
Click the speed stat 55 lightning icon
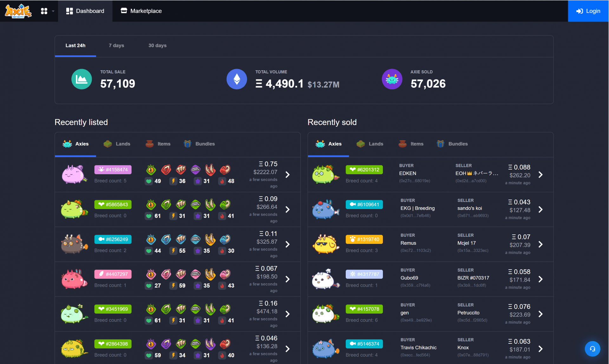(173, 251)
